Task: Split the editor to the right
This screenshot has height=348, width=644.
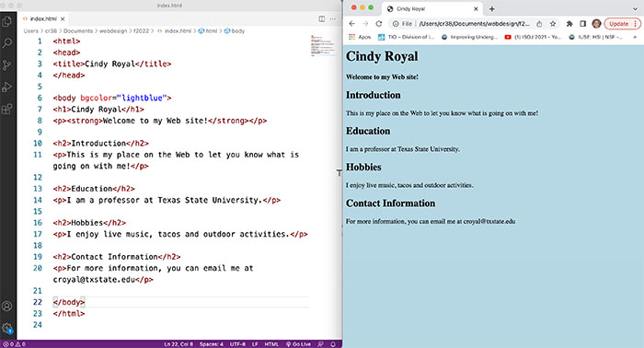Action: coord(322,19)
